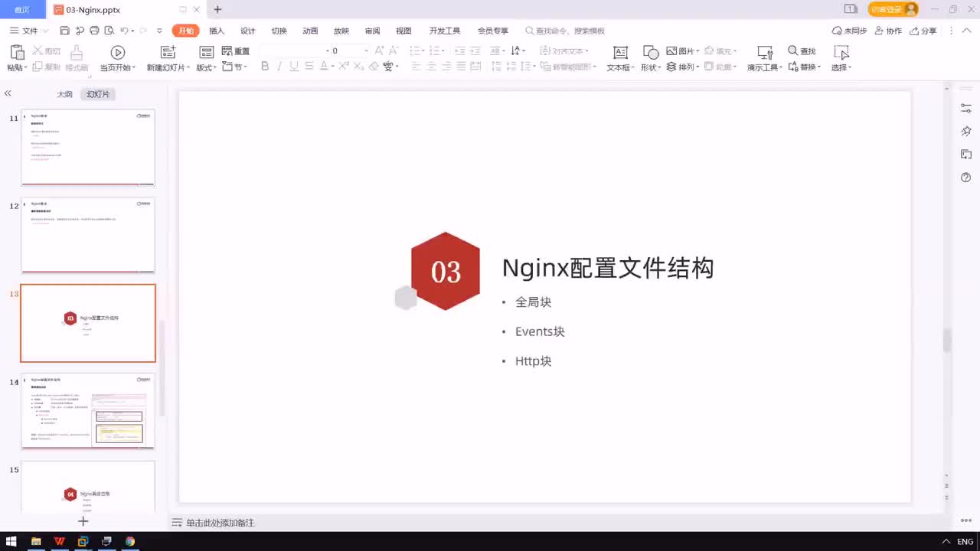The height and width of the screenshot is (551, 980).
Task: Click the Select (选择) cursor icon
Action: (x=841, y=52)
